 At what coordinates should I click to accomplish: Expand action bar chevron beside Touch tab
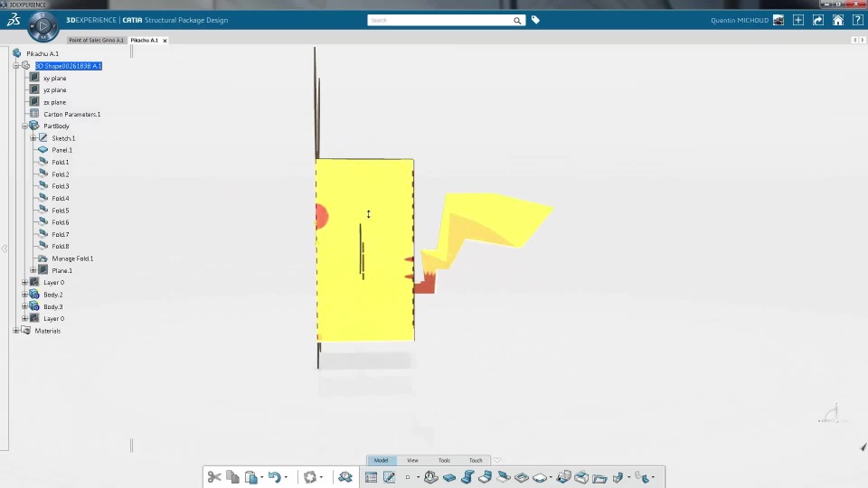click(x=497, y=460)
